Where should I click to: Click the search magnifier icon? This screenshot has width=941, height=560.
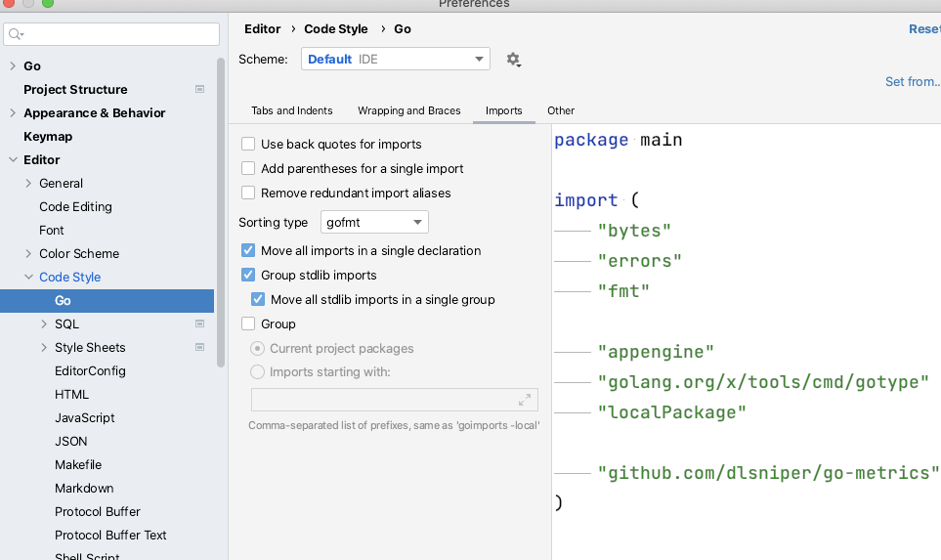[15, 35]
